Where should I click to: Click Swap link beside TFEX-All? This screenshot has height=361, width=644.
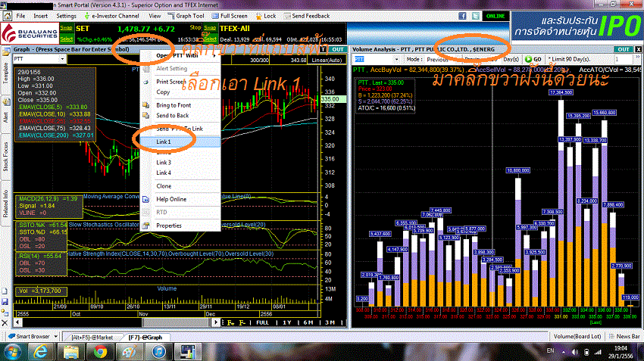[210, 28]
